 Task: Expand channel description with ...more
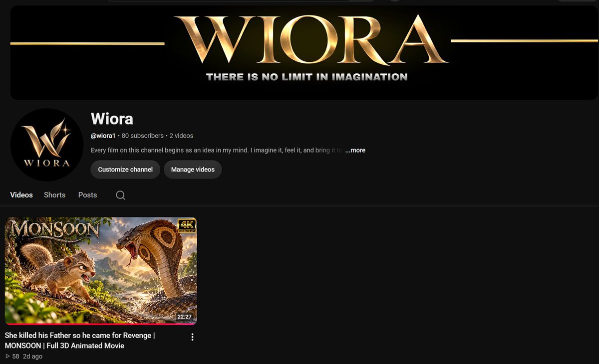355,150
